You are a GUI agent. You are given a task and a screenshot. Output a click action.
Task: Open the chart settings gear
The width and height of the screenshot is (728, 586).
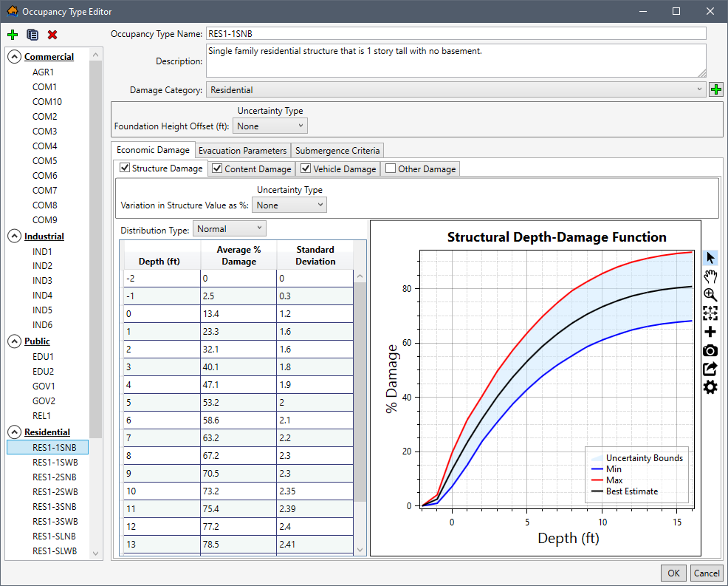pos(710,386)
